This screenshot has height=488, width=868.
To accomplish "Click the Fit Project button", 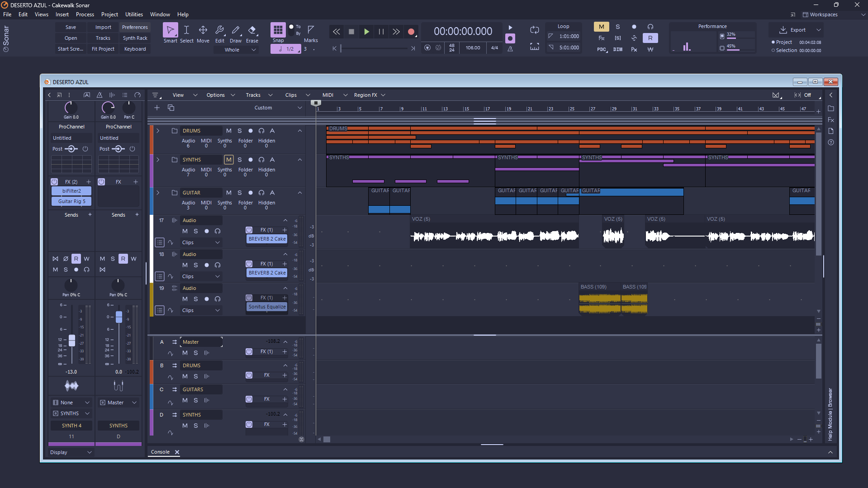I will [x=103, y=49].
